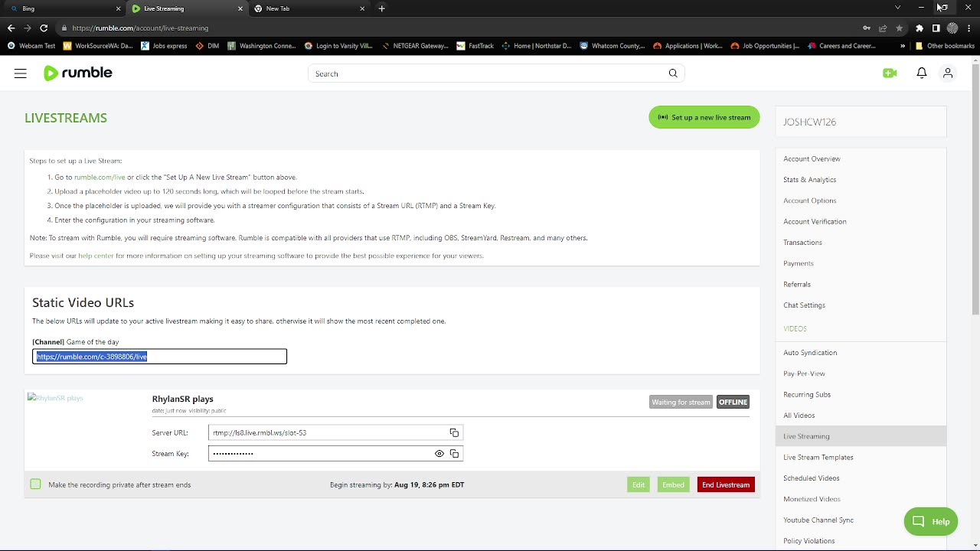980x551 pixels.
Task: Open Account Overview in sidebar
Action: point(812,158)
